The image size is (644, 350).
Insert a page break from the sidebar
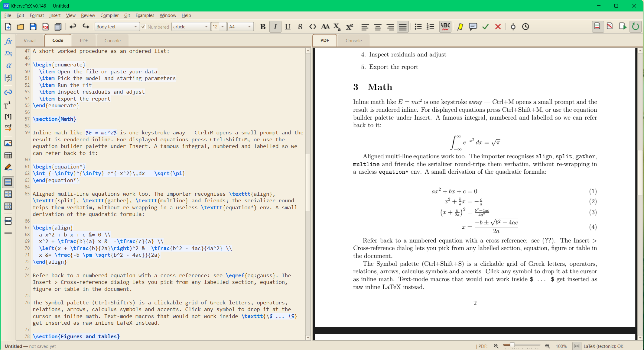click(8, 221)
